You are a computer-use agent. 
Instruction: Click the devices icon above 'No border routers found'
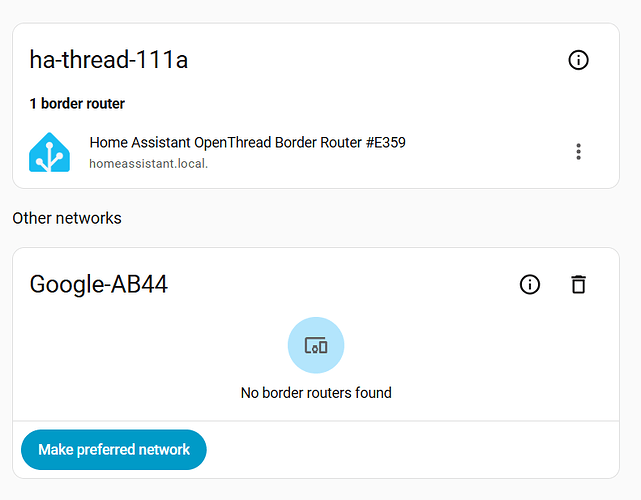click(x=316, y=346)
